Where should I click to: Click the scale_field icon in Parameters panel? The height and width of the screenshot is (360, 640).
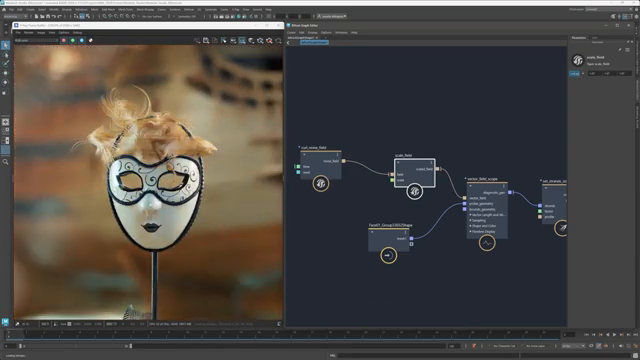578,60
